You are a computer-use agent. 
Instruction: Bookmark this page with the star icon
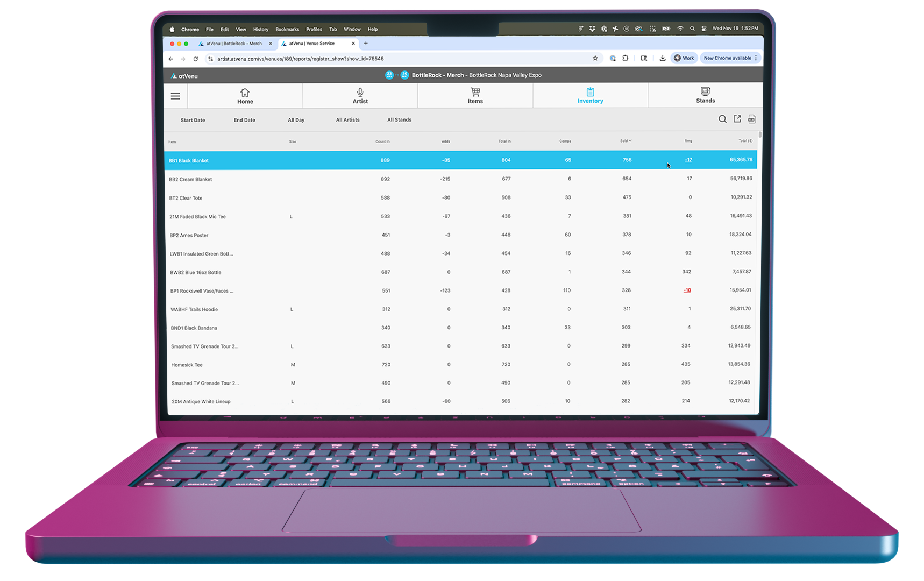click(595, 58)
